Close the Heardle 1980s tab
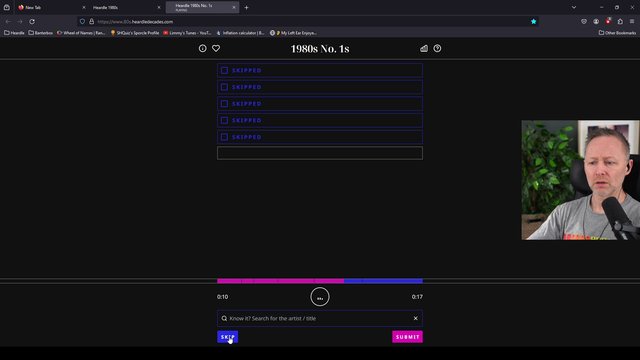This screenshot has width=640, height=360. coord(159,7)
